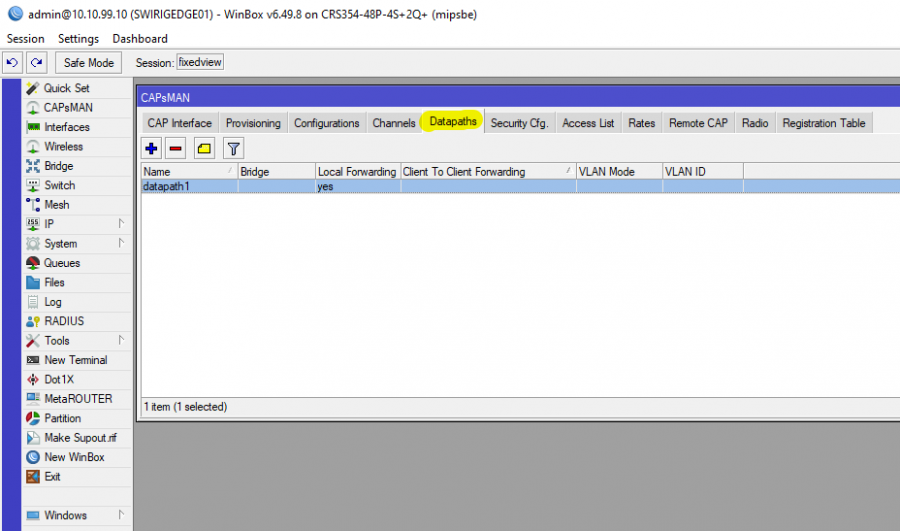Toggle the Safe Mode button
This screenshot has width=900, height=531.
89,63
